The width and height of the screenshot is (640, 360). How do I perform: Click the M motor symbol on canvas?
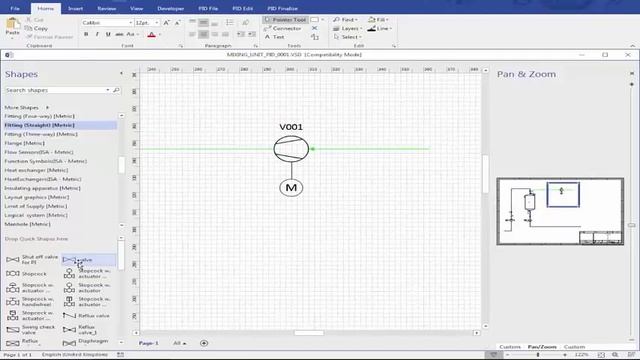coord(291,188)
